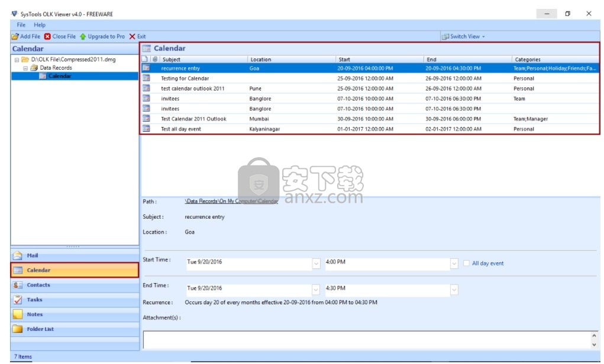
Task: Select the Calendar item in folder tree
Action: pos(60,76)
